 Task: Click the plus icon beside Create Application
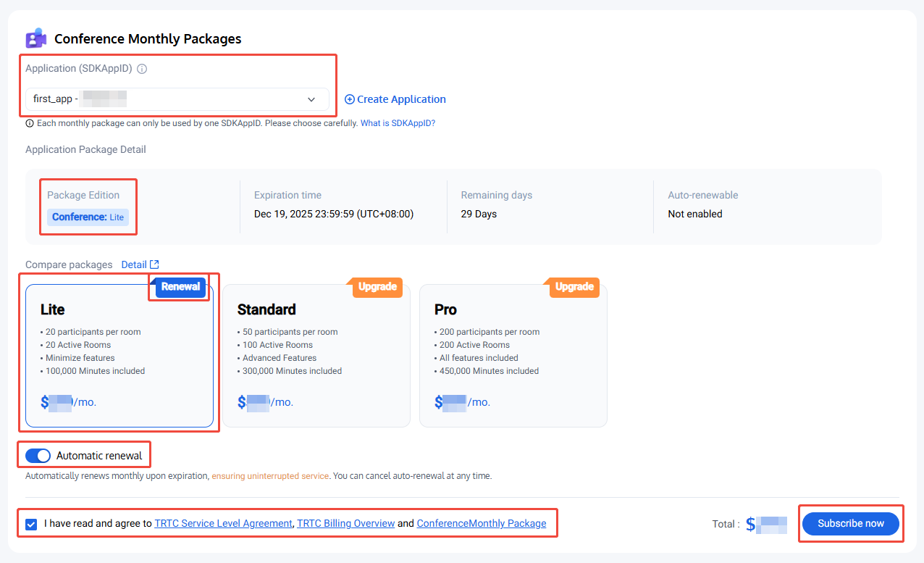350,99
